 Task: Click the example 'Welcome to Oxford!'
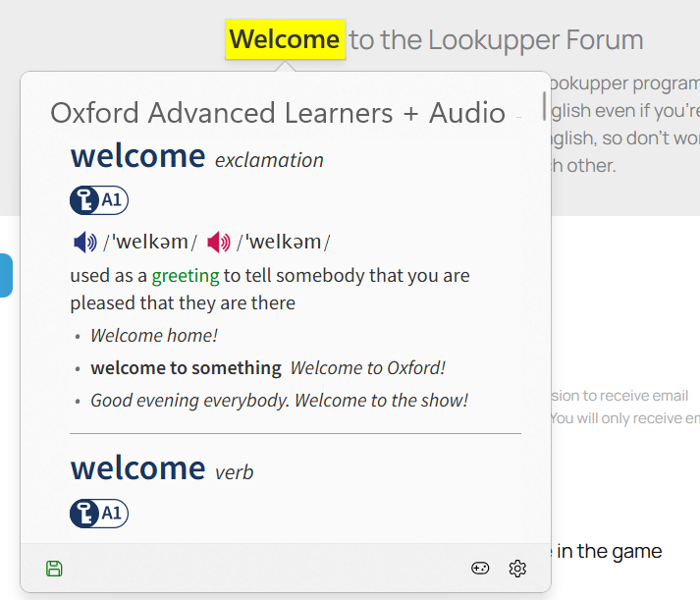tap(368, 368)
